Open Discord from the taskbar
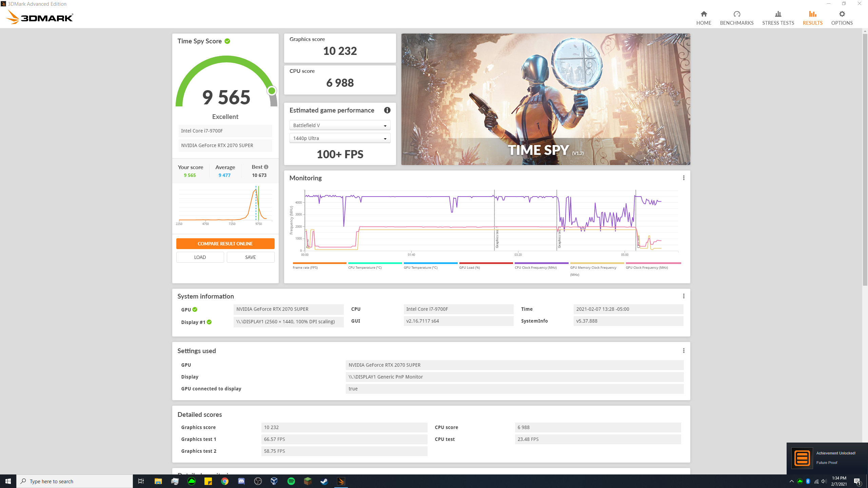 click(241, 481)
